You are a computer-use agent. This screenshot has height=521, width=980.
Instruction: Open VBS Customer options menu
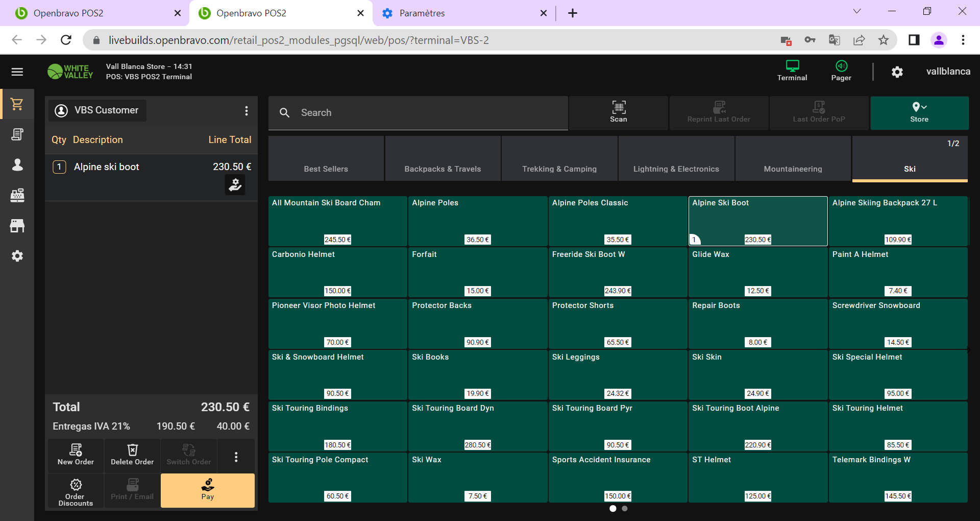pos(247,111)
